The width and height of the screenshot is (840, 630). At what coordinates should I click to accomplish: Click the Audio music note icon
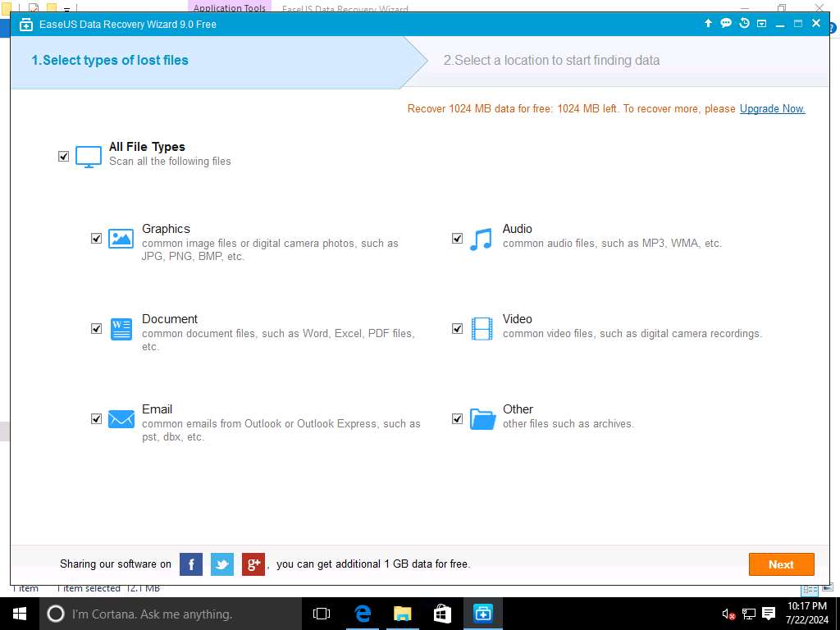(x=481, y=240)
